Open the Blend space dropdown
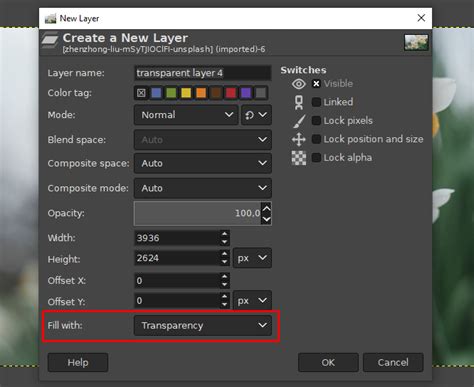 click(203, 140)
